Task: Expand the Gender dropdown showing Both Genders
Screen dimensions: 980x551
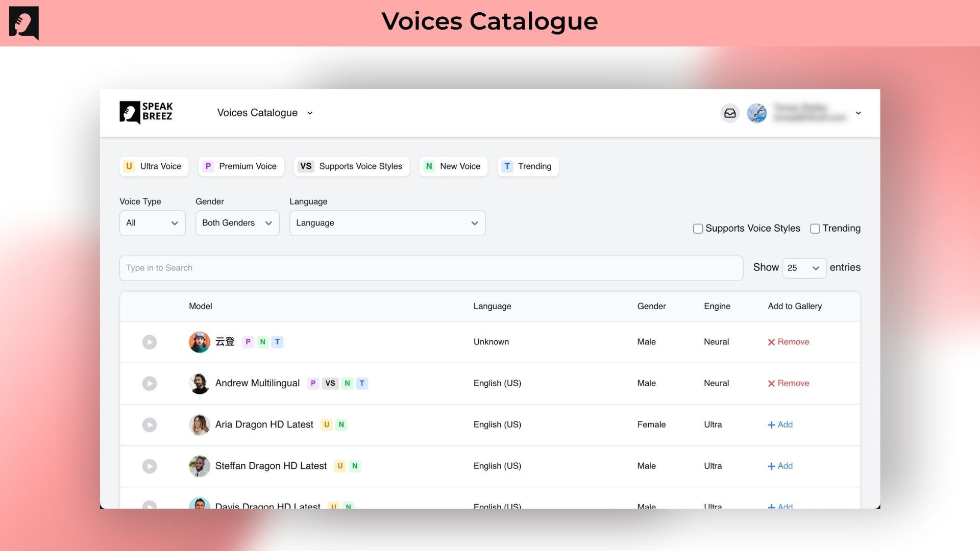Action: click(237, 223)
